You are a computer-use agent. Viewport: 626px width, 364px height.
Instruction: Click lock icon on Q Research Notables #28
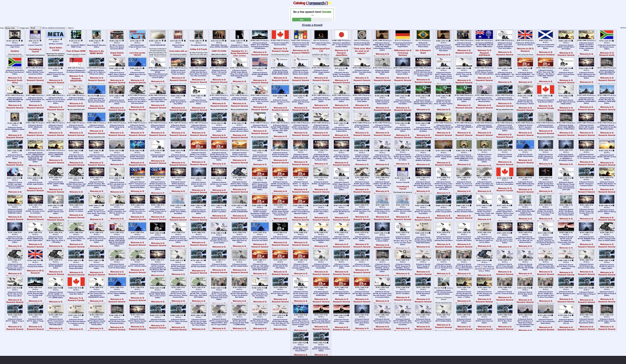point(22,41)
